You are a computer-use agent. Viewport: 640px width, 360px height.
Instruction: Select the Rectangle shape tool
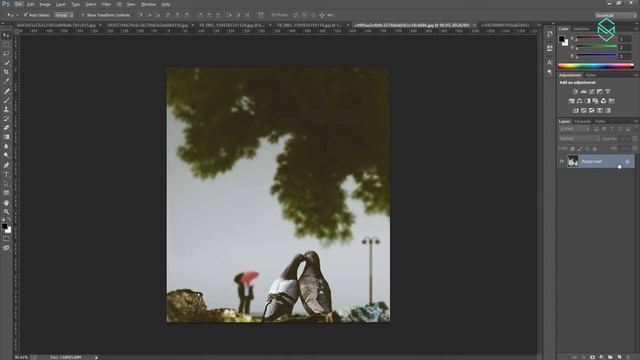pyautogui.click(x=6, y=193)
